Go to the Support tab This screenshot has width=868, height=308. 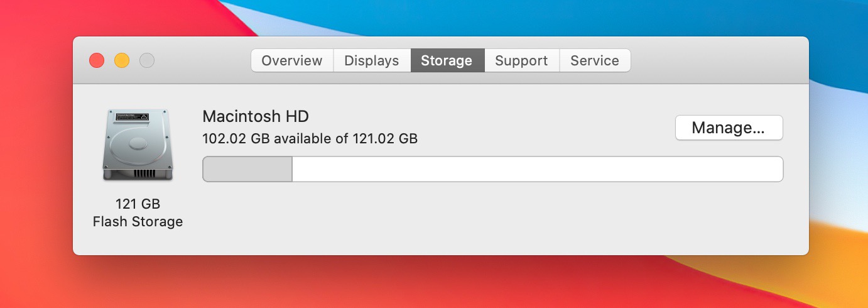(x=521, y=60)
